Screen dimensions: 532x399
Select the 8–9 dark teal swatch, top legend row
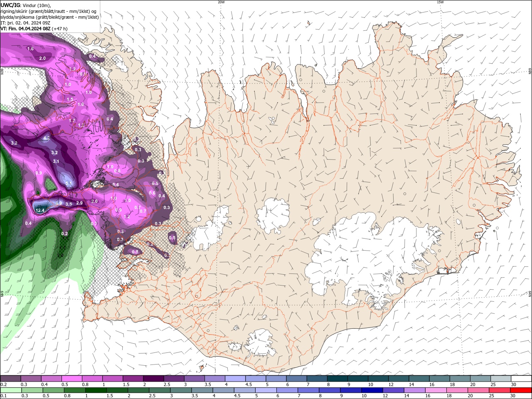pos(337,379)
